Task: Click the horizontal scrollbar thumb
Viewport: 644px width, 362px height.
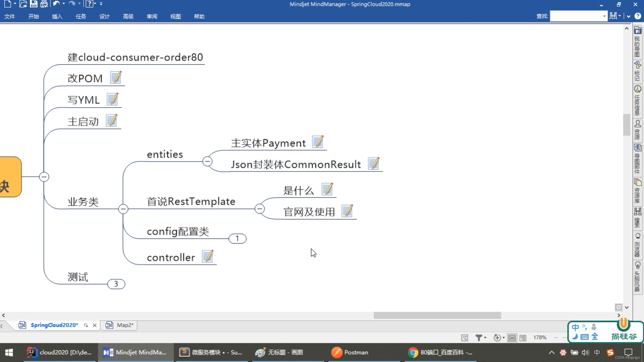Action: point(437,315)
